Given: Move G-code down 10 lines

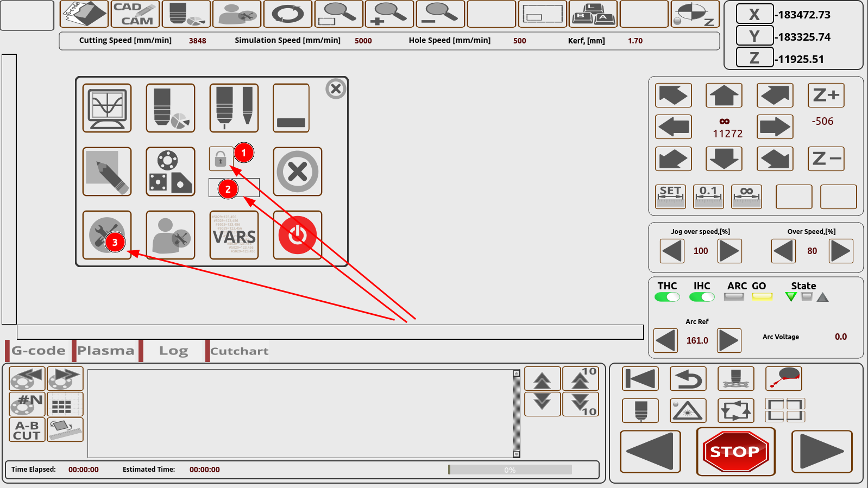Looking at the screenshot, I should pyautogui.click(x=581, y=404).
